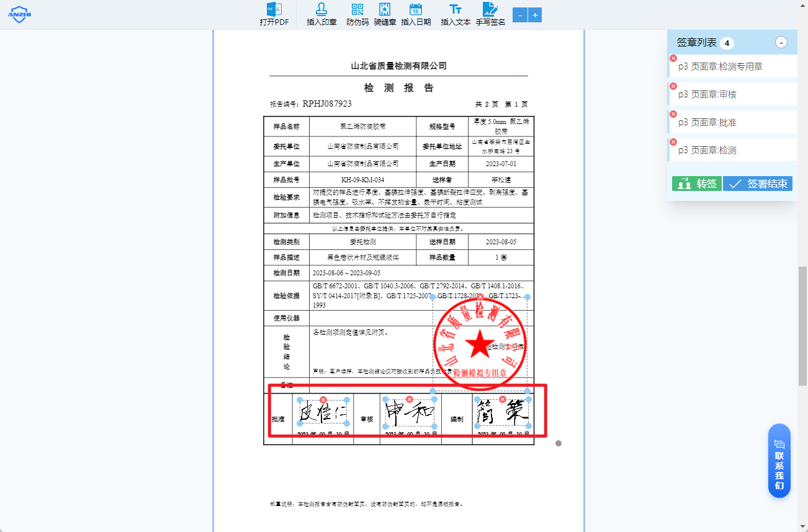Click the ANZHI logo

[x=19, y=14]
